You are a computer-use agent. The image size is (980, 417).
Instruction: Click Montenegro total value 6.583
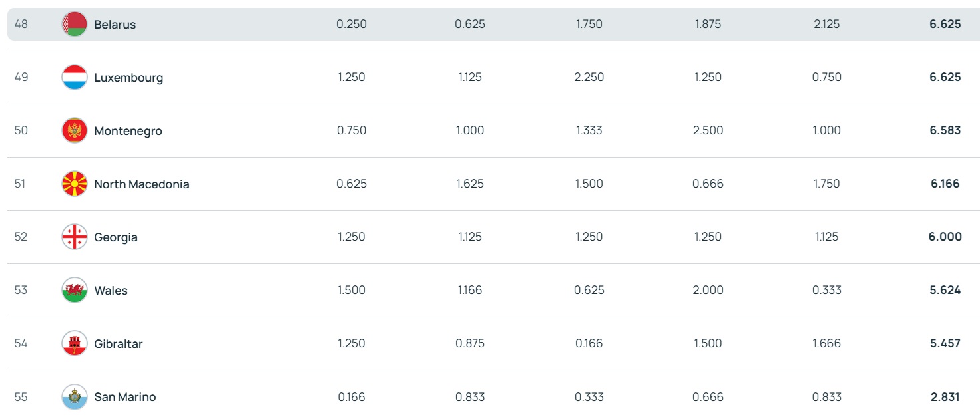click(x=945, y=130)
